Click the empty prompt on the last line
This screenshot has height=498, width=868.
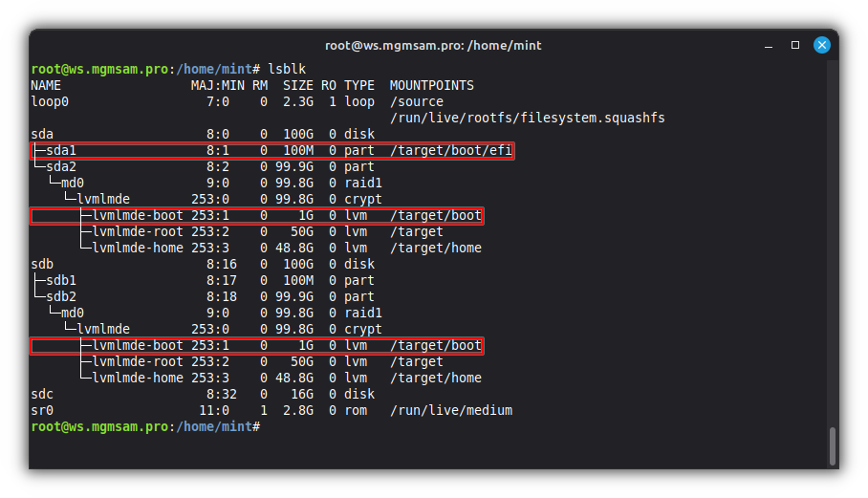[268, 426]
